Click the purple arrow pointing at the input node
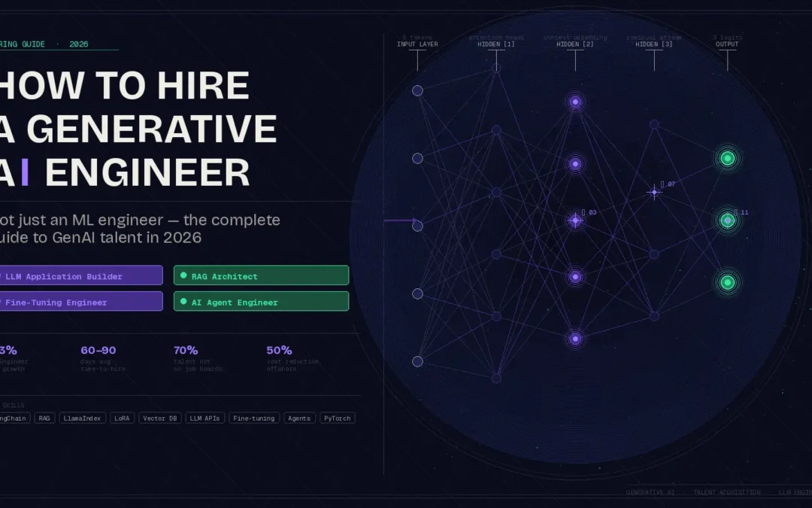Image resolution: width=812 pixels, height=508 pixels. (x=401, y=221)
